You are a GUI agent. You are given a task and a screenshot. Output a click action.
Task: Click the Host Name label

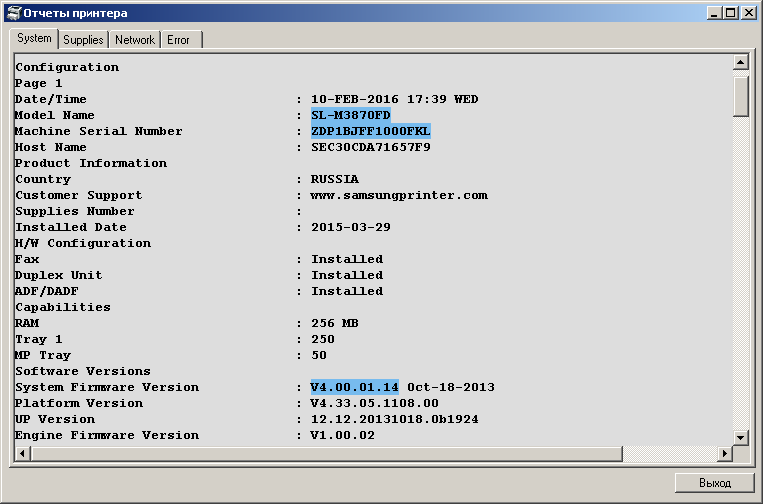[x=51, y=147]
